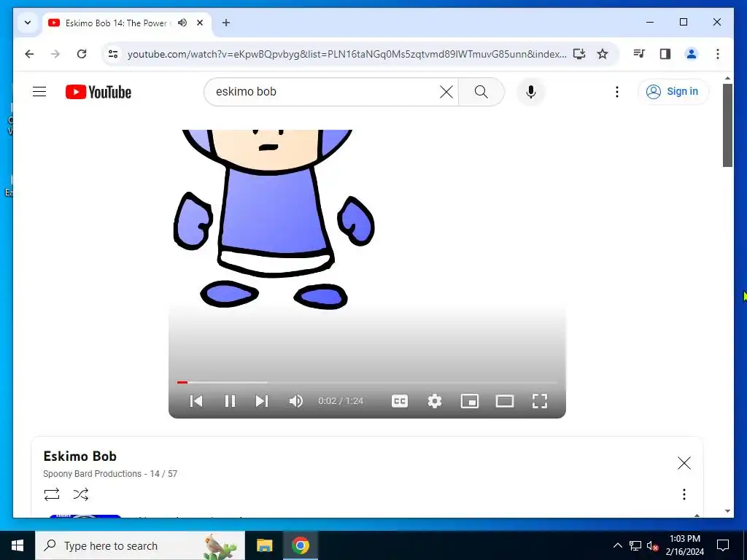Expand the tab search dropdown
The image size is (747, 560).
coord(28,23)
